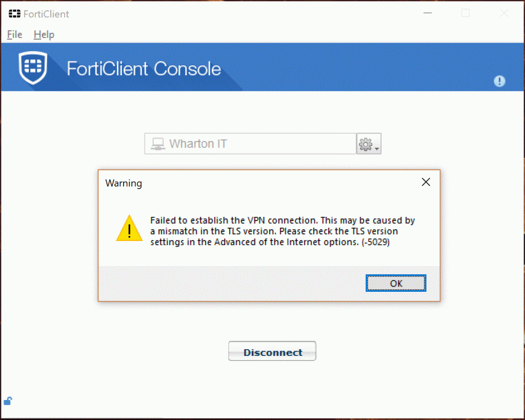Viewport: 525px width, 420px height.
Task: Click the FortiClient app icon in title bar
Action: pyautogui.click(x=15, y=14)
